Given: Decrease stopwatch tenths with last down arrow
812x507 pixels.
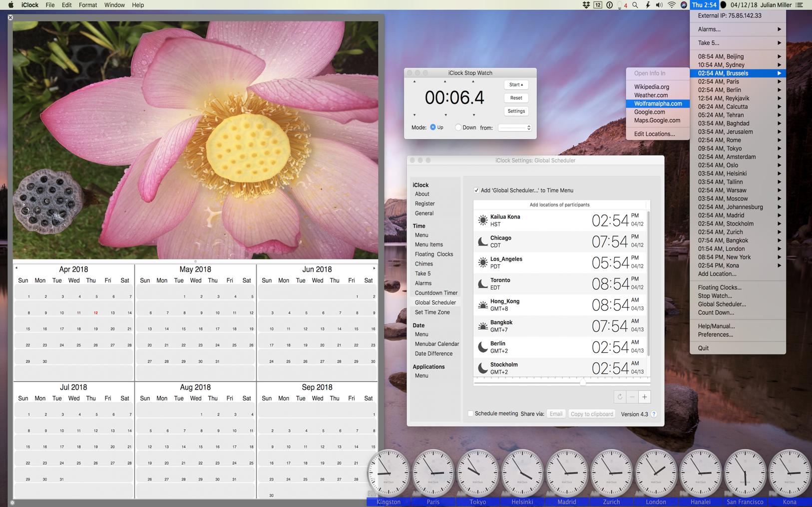Looking at the screenshot, I should (474, 115).
